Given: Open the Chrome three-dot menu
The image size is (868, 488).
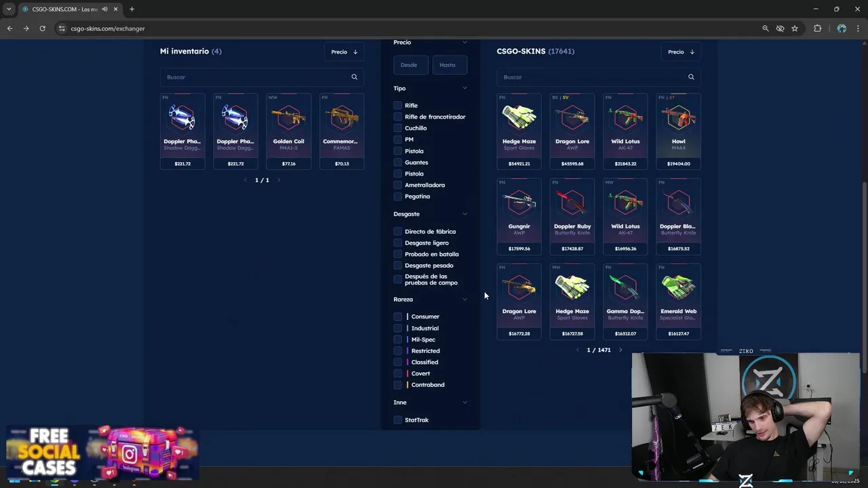Looking at the screenshot, I should [x=859, y=28].
